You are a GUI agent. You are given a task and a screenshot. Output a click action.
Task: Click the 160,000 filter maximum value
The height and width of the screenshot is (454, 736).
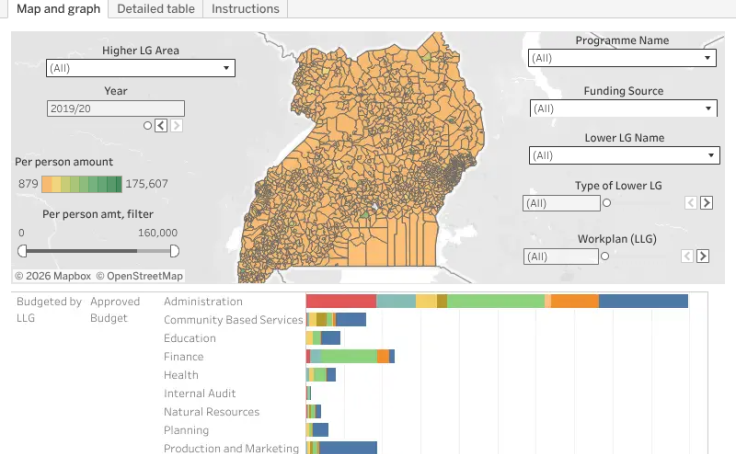pos(158,233)
